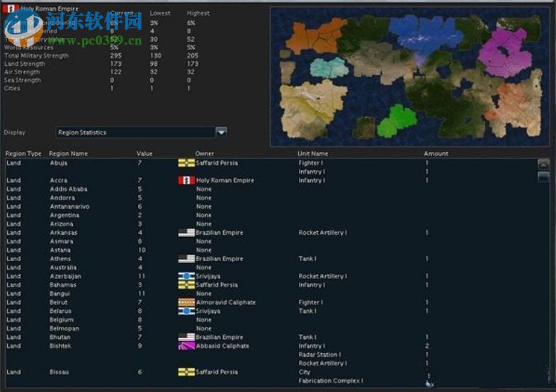Select the cyan territory on the world map
The height and width of the screenshot is (392, 556).
point(329,67)
